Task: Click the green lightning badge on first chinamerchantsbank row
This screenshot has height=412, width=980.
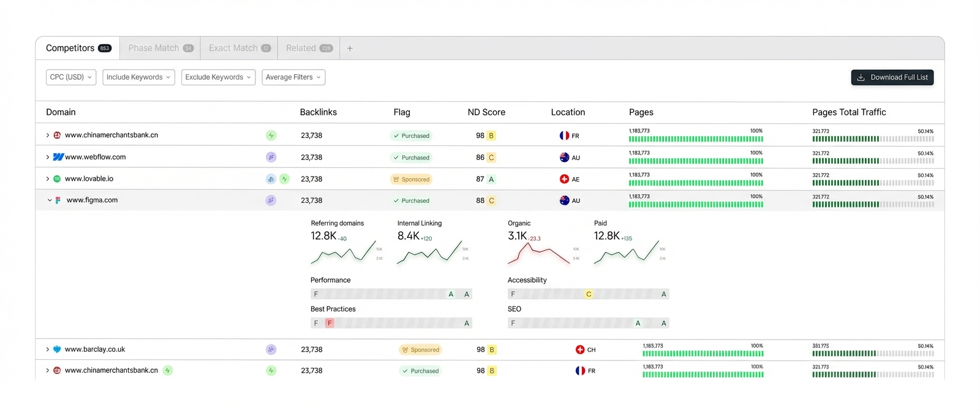Action: [271, 135]
